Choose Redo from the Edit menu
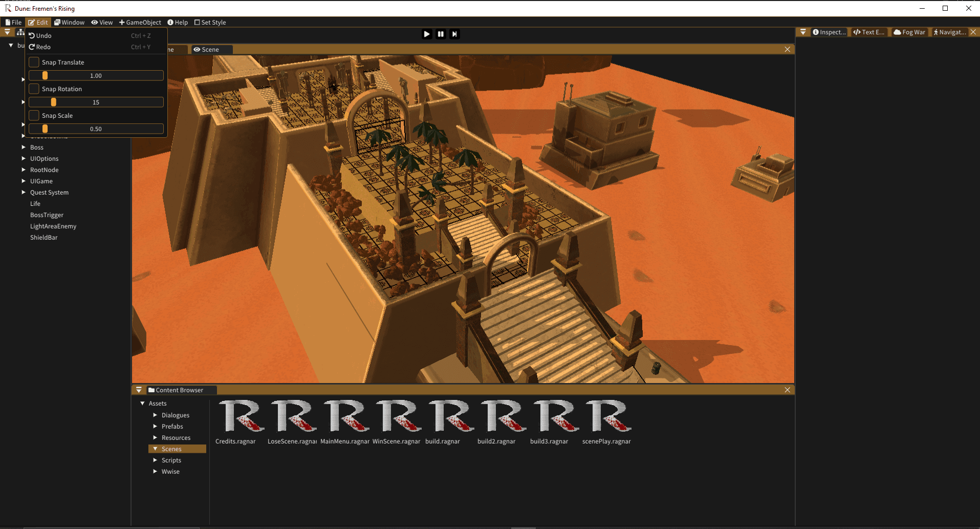Viewport: 980px width, 529px height. (96, 47)
